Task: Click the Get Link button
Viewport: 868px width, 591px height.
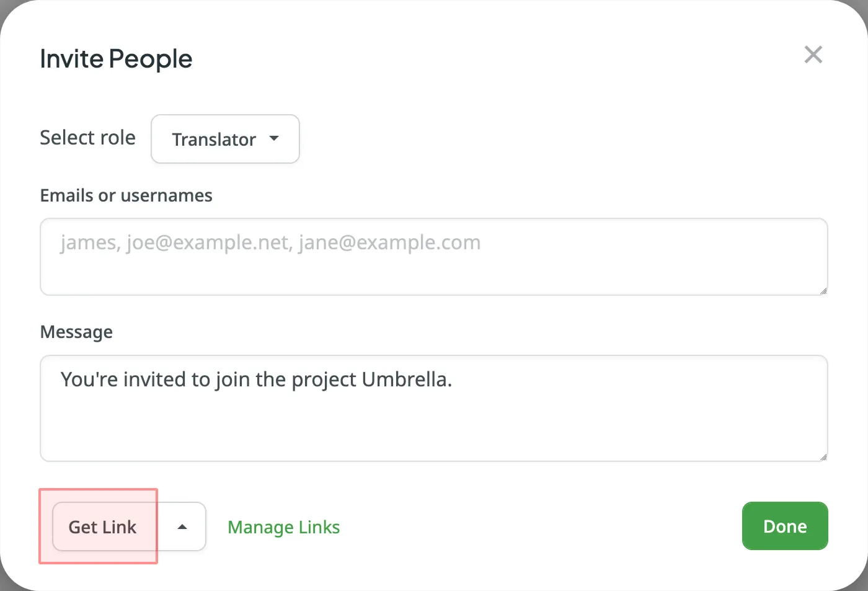Action: [103, 527]
